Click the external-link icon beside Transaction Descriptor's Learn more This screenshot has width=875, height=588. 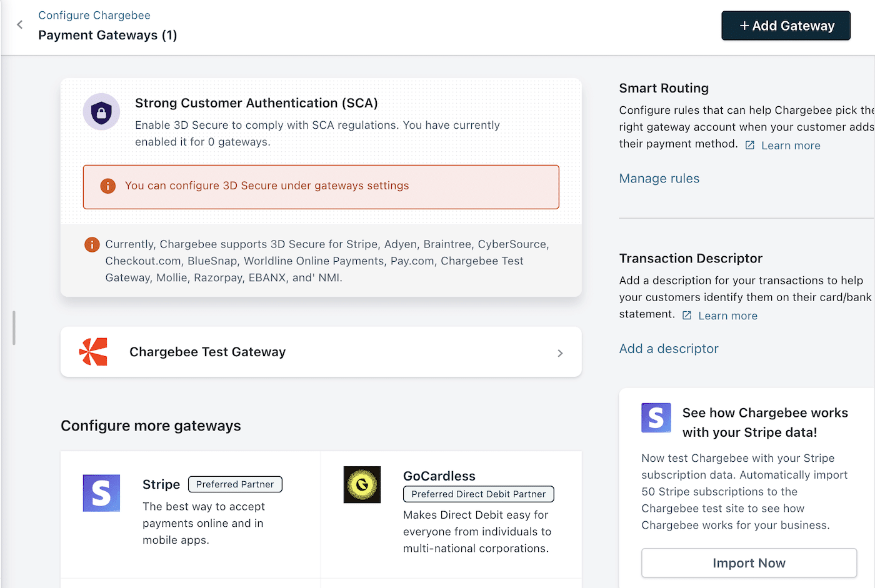coord(686,315)
